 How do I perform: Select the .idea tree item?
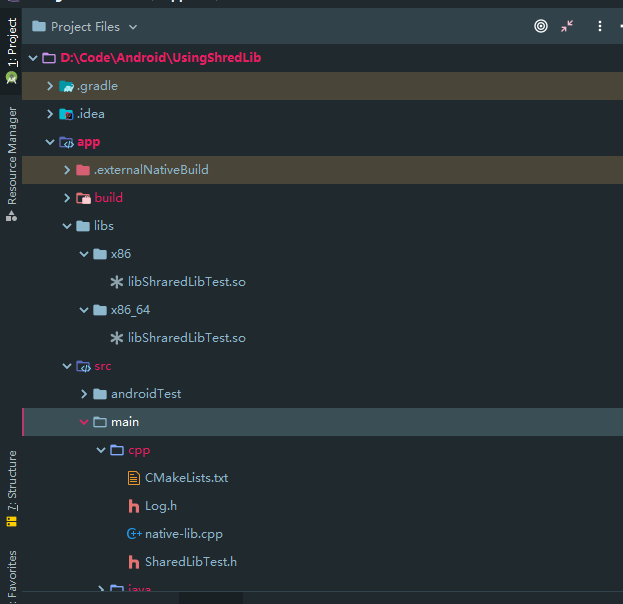322,114
